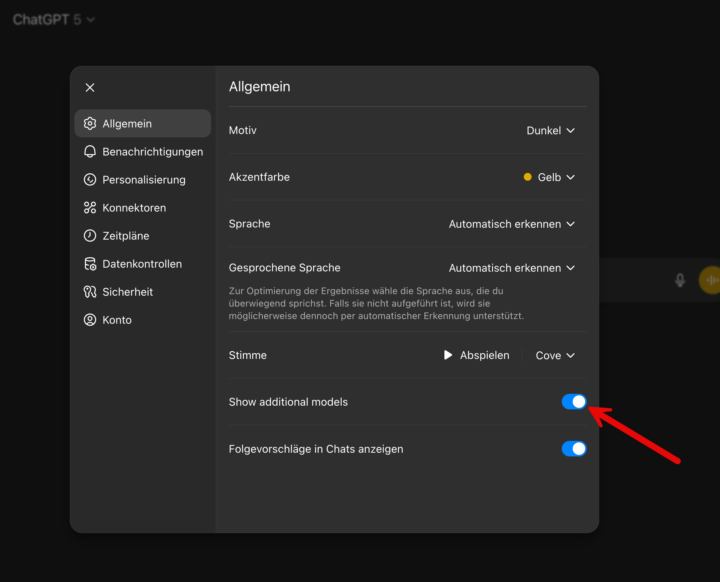This screenshot has height=582, width=720.
Task: Click the Allgemein panel heading
Action: click(259, 86)
